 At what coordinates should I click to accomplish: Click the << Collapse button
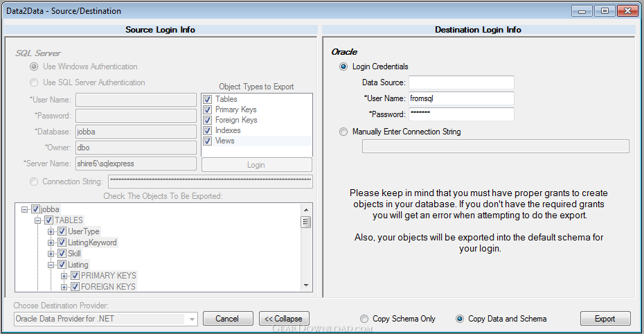[284, 319]
